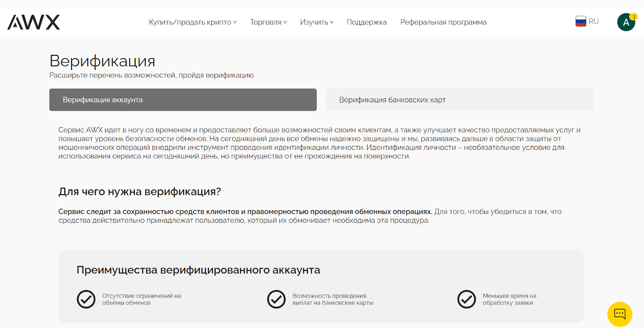Expand the "Торговля" dropdown menu
Screen dimensions: 644x328
(x=268, y=22)
